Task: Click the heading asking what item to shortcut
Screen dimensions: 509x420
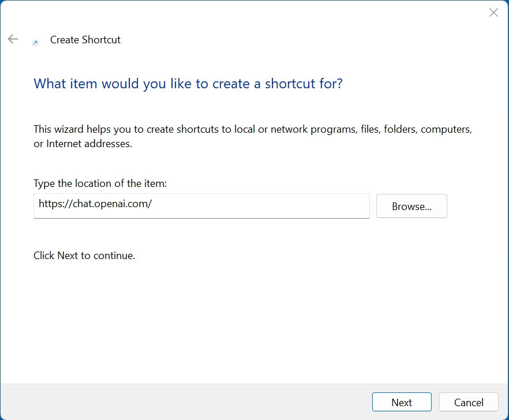Action: (x=188, y=83)
